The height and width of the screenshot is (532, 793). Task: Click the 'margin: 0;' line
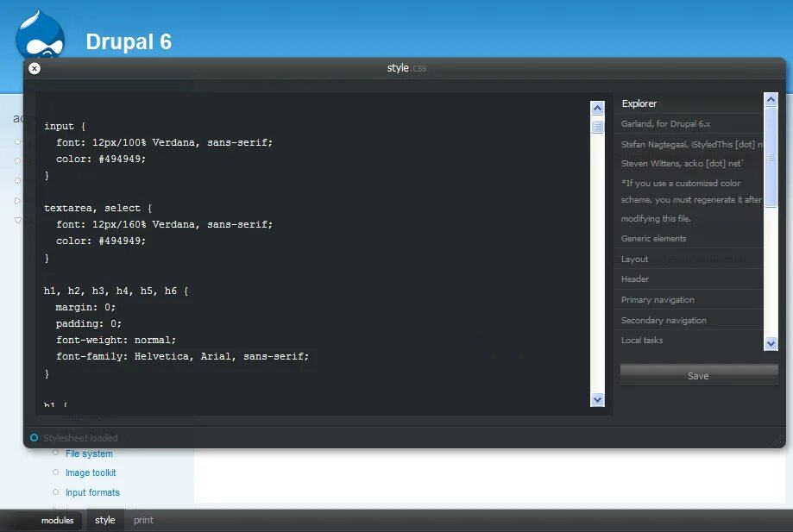pyautogui.click(x=85, y=307)
